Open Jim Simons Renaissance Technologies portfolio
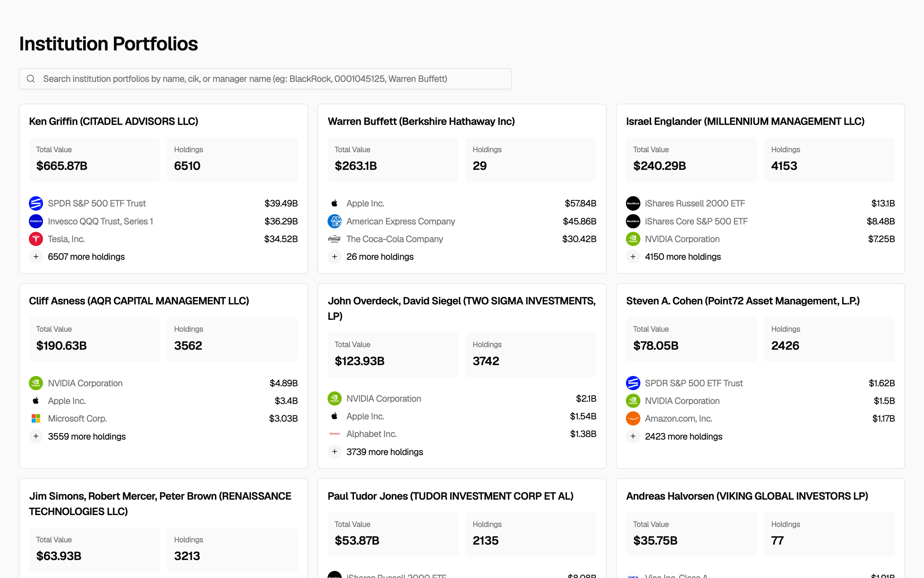 point(160,504)
